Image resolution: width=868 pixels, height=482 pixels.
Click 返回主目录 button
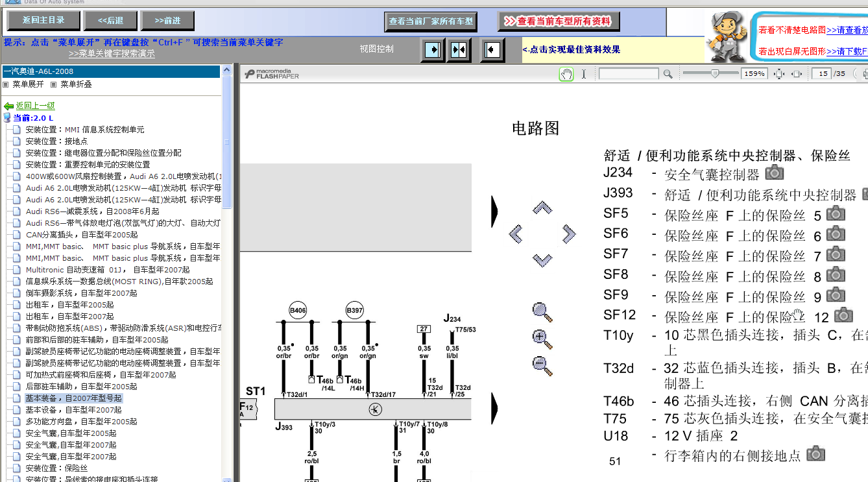click(44, 21)
